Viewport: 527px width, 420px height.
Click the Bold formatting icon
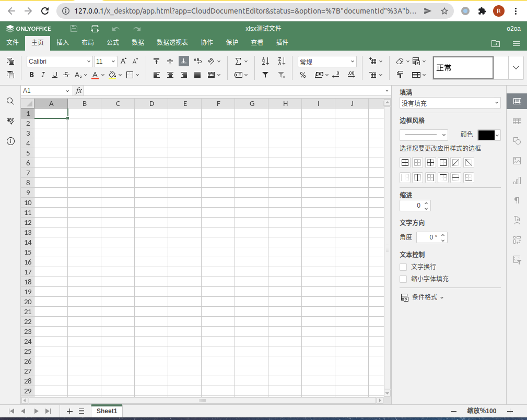31,75
